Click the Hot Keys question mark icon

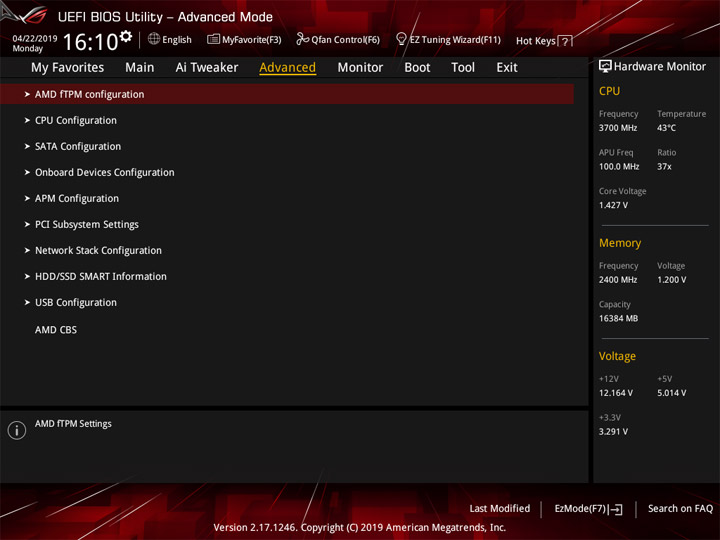pyautogui.click(x=565, y=41)
